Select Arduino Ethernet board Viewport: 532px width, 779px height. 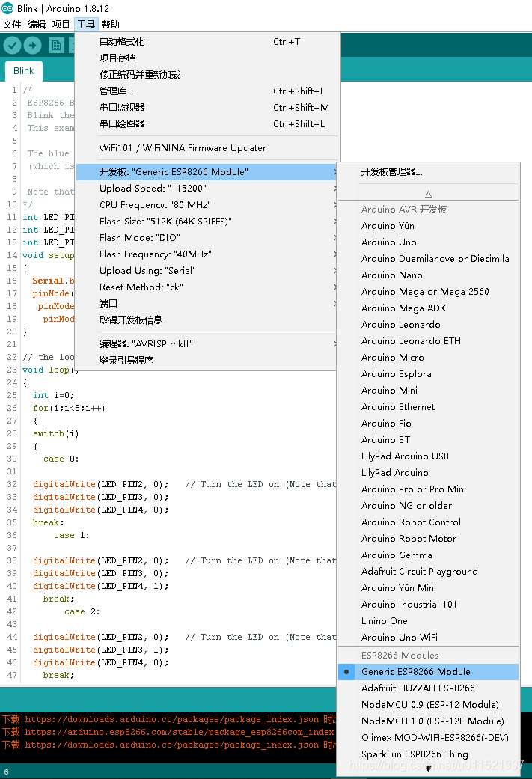tap(428, 406)
